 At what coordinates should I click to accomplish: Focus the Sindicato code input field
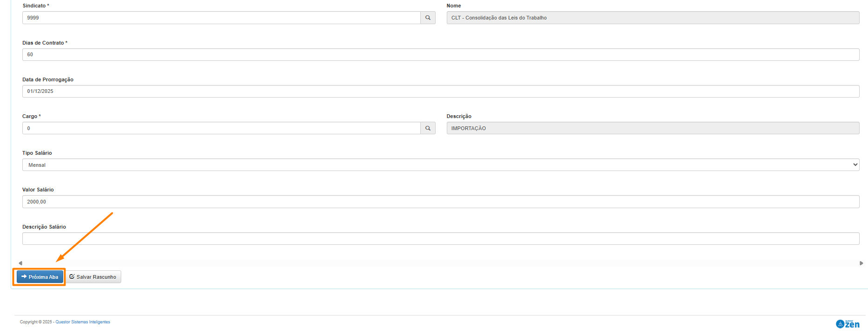(x=221, y=18)
